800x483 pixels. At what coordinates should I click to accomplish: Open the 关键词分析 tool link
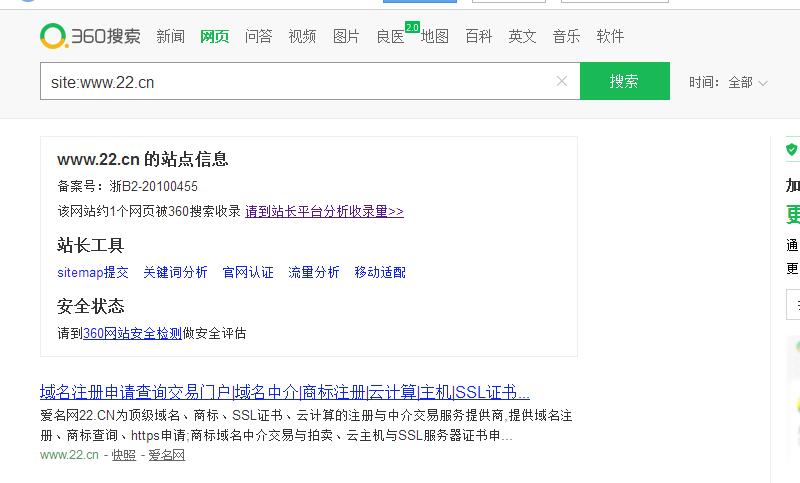[175, 272]
